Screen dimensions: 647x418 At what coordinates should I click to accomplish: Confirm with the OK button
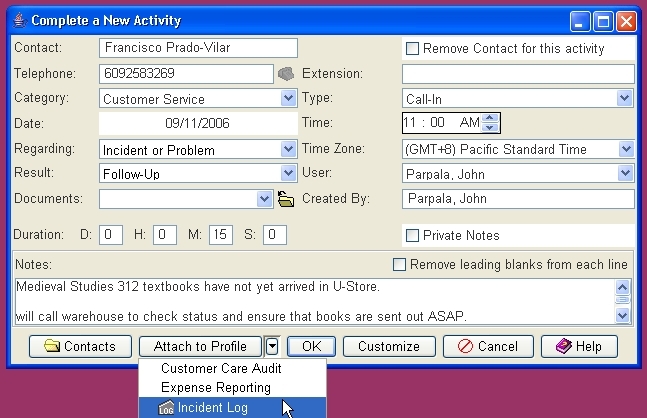312,346
